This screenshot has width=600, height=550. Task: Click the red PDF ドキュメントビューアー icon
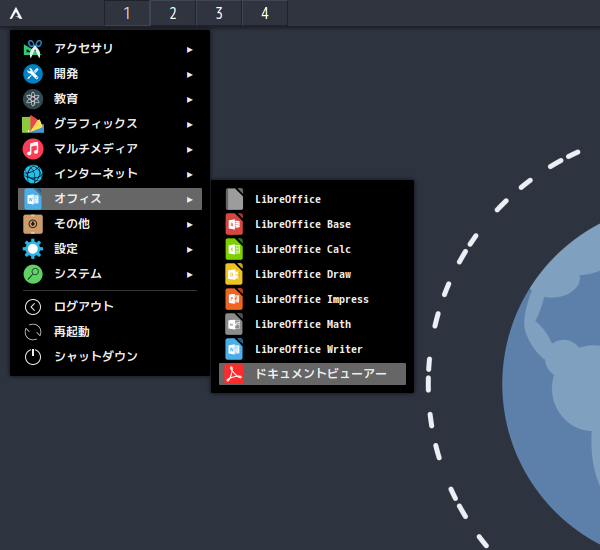pyautogui.click(x=234, y=374)
